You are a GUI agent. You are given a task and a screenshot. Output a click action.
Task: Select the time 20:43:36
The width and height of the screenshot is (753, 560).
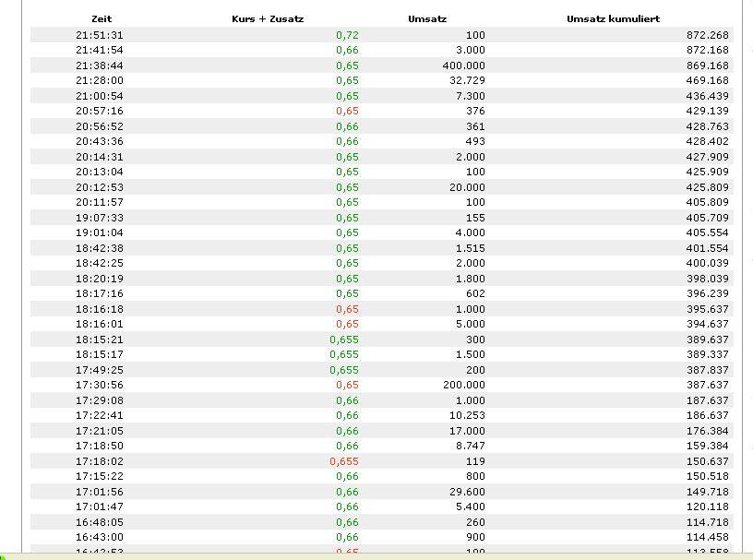coord(100,141)
